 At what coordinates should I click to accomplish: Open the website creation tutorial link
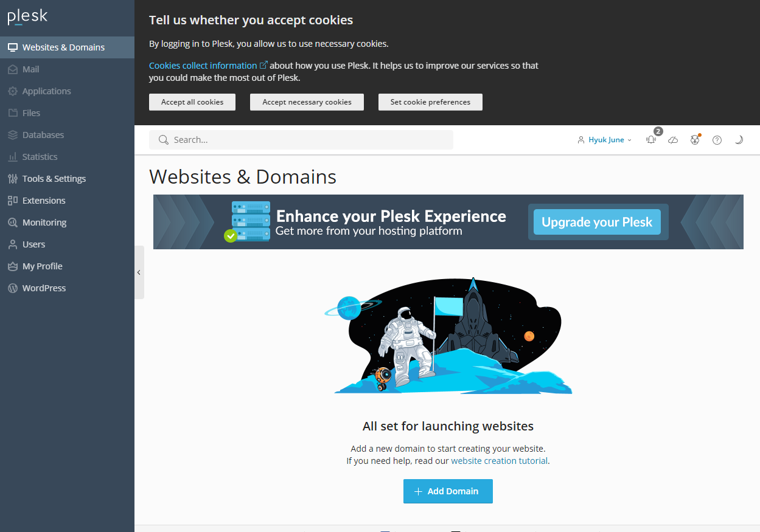coord(499,461)
